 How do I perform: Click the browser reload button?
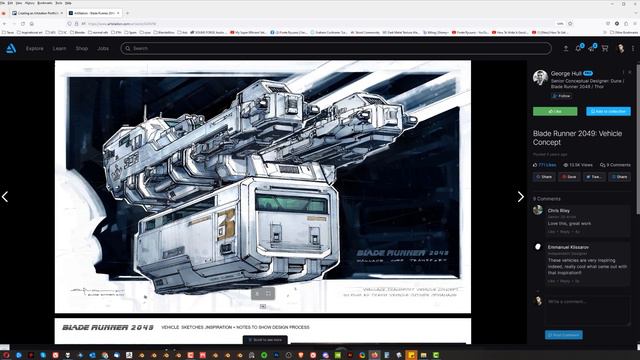[23, 24]
